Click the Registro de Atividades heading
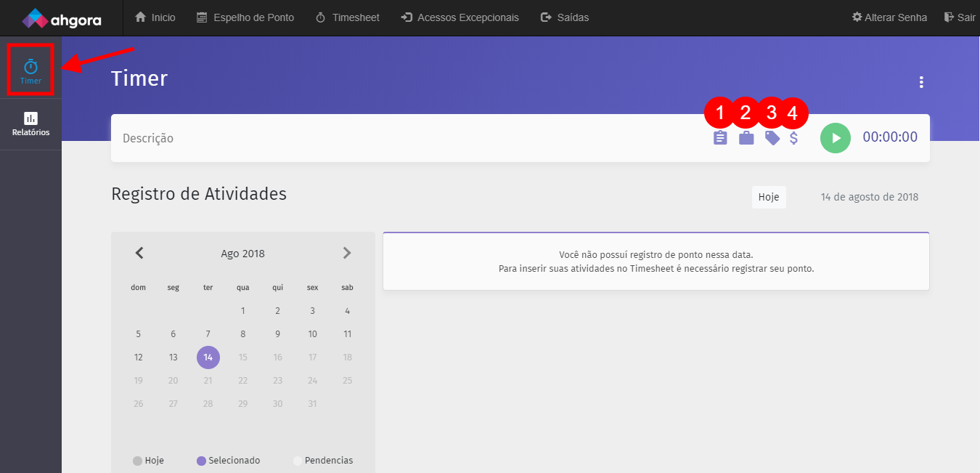This screenshot has width=980, height=473. coord(199,194)
